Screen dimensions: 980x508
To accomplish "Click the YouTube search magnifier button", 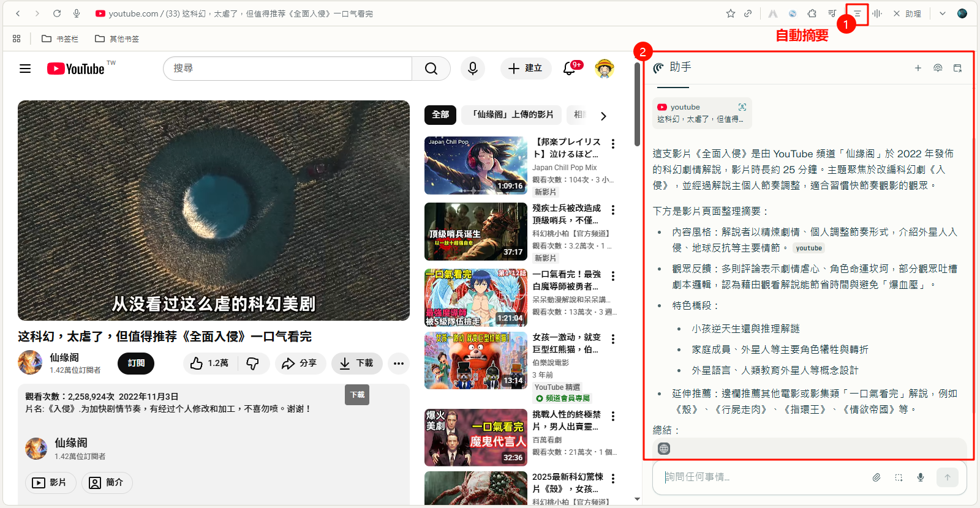I will pos(431,69).
